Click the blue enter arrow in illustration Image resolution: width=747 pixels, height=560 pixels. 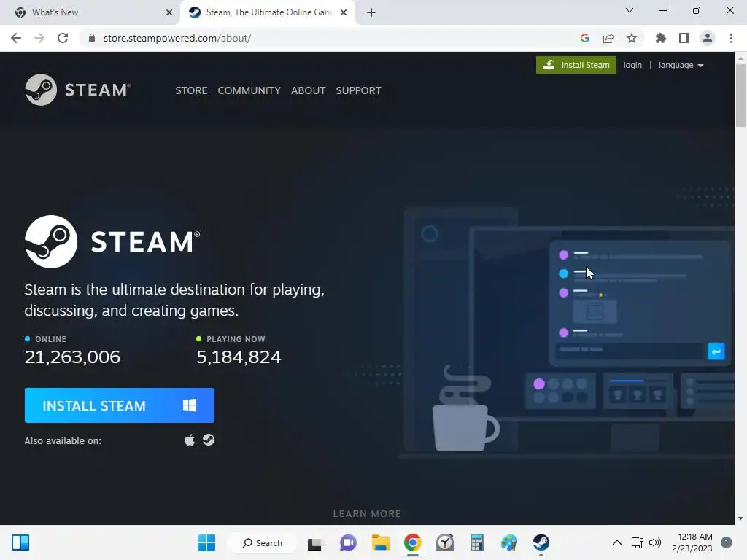pos(716,351)
